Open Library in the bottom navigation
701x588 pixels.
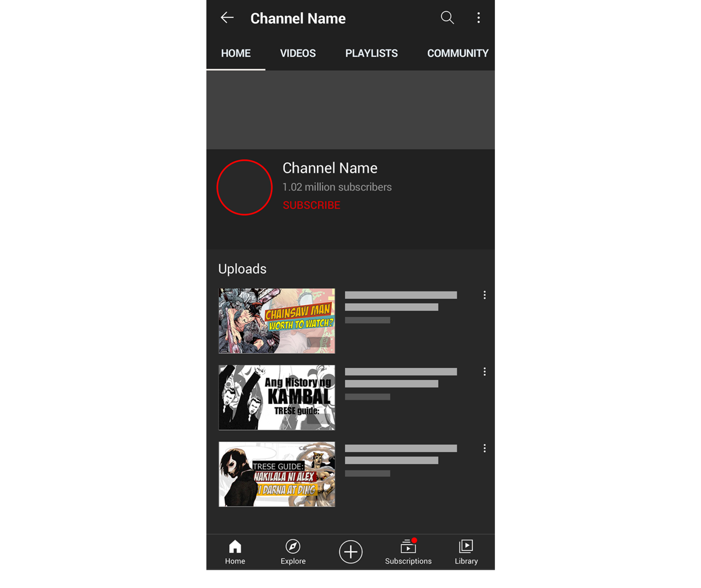pos(466,552)
